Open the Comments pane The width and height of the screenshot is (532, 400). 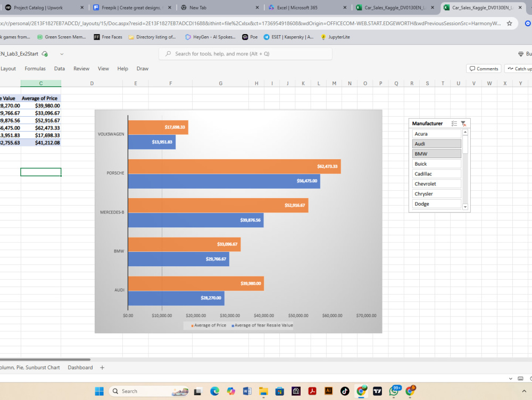point(484,69)
